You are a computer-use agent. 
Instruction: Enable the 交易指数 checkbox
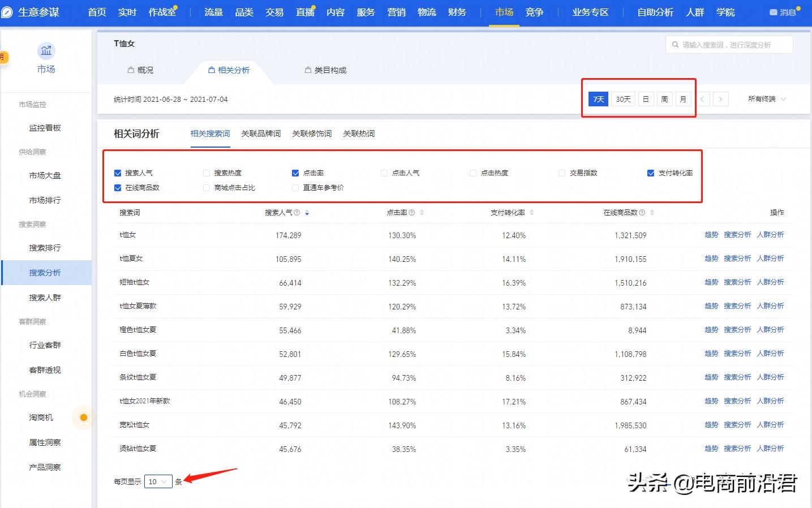pos(561,173)
